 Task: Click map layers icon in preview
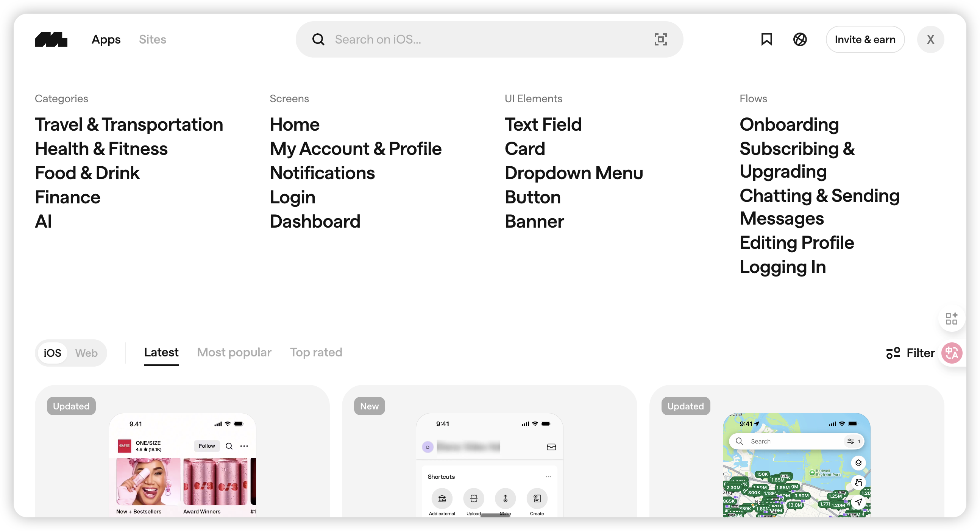point(858,463)
